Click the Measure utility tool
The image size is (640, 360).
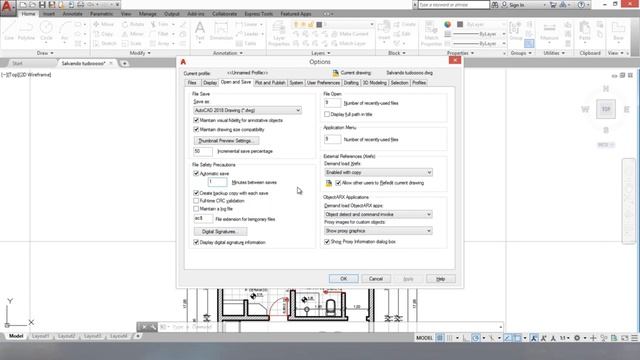(549, 31)
